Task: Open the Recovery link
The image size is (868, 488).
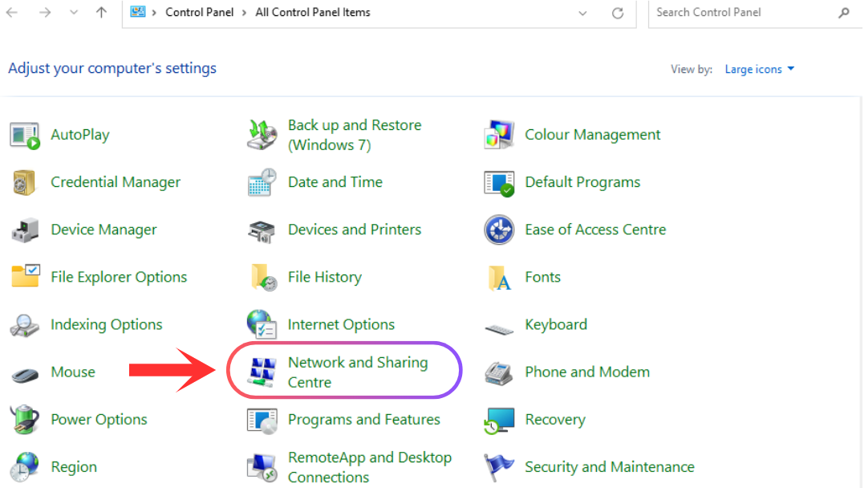Action: point(555,419)
